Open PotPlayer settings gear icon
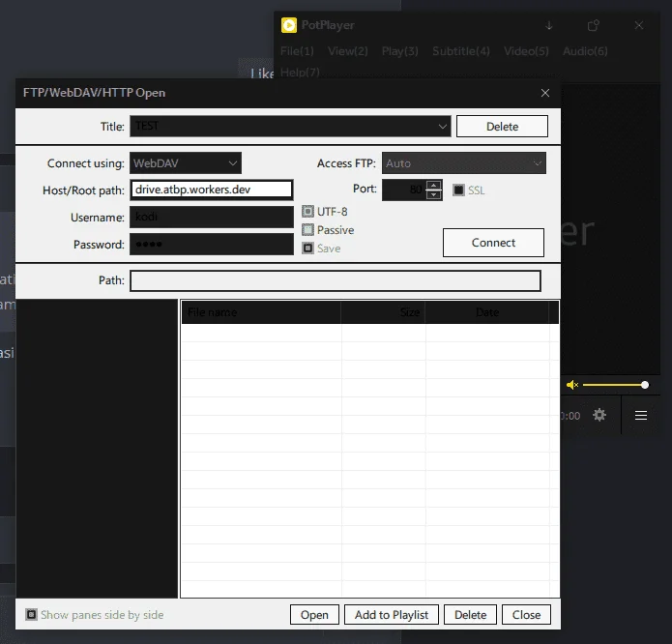Screen dimensions: 672x644 click(x=599, y=415)
